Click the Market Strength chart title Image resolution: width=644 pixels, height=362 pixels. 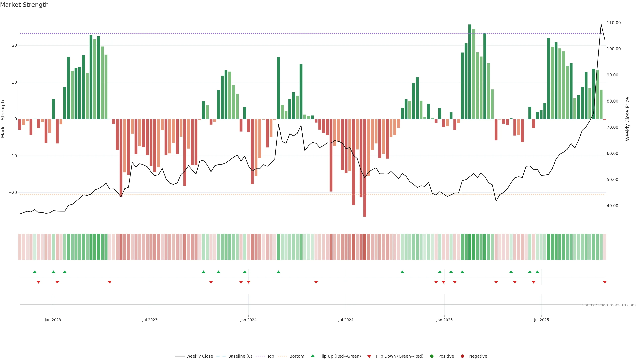[x=24, y=5]
